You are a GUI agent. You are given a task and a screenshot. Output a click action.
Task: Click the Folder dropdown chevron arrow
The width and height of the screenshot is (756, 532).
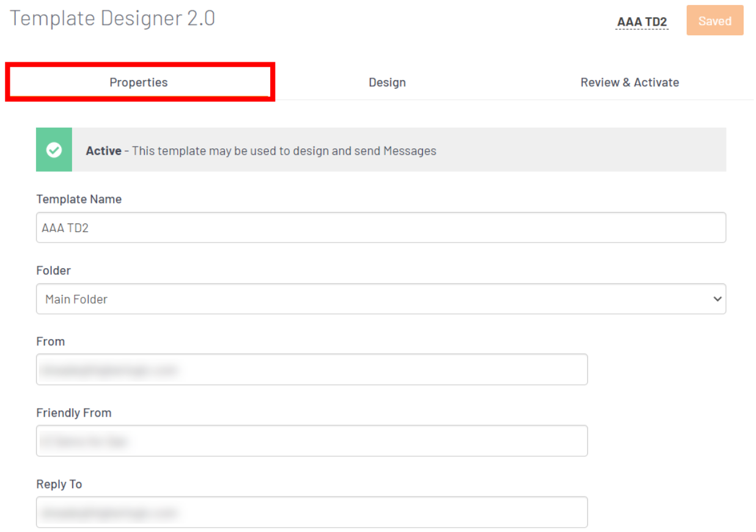pos(717,299)
